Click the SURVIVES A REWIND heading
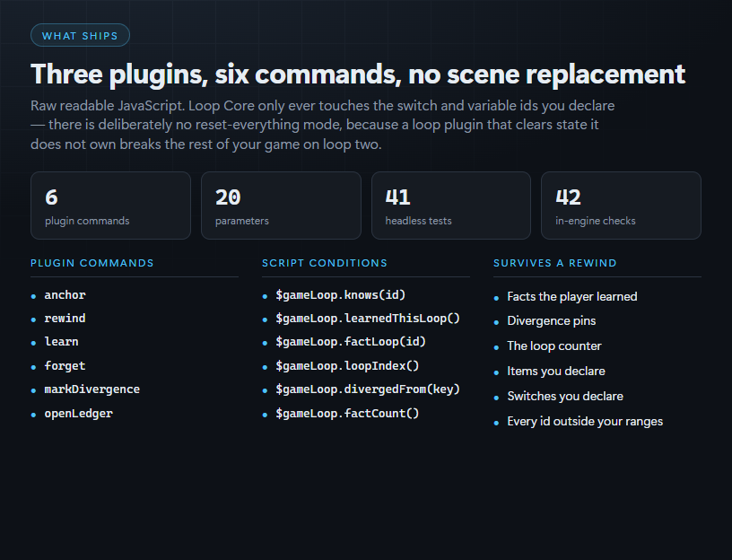The height and width of the screenshot is (560, 732). pos(555,263)
